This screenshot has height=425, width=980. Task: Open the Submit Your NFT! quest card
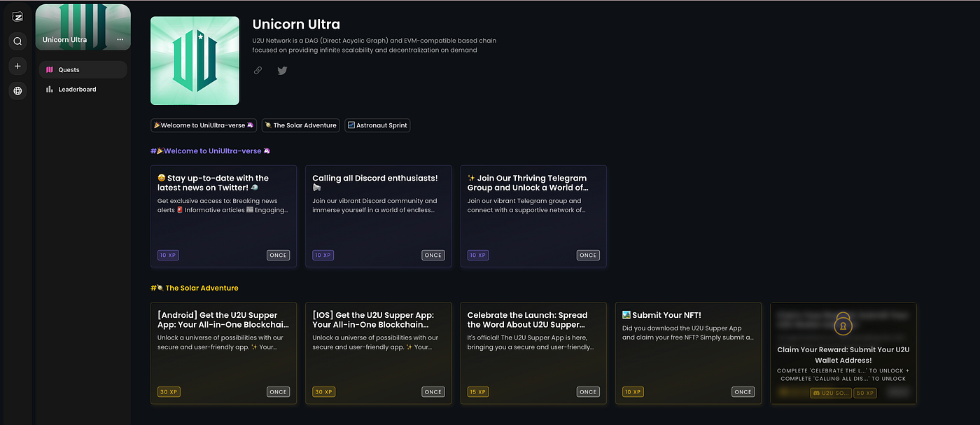689,354
